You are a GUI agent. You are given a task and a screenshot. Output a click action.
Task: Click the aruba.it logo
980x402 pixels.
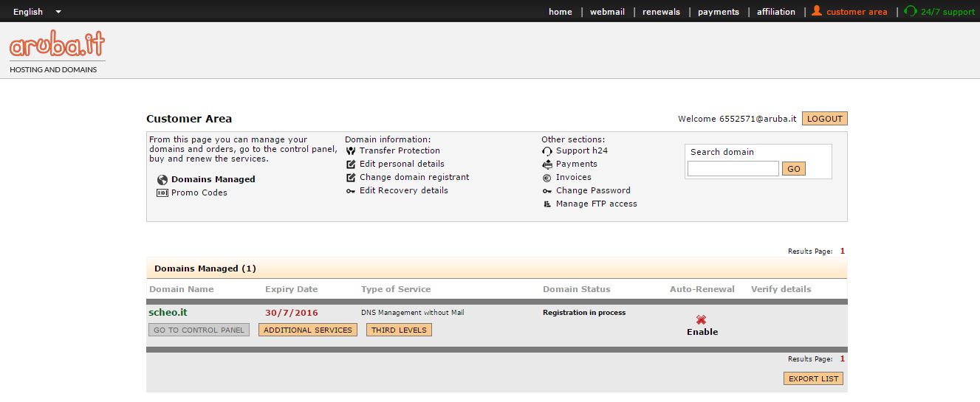coord(58,46)
